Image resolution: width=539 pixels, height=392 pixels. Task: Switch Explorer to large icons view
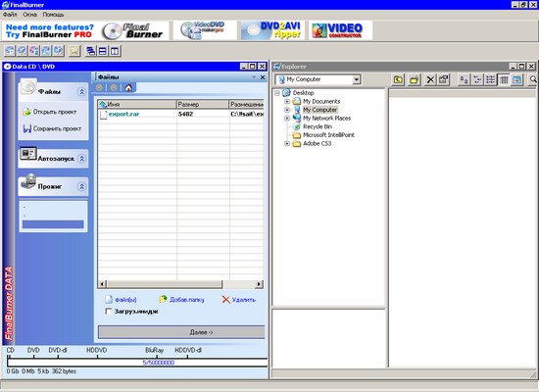click(x=465, y=79)
